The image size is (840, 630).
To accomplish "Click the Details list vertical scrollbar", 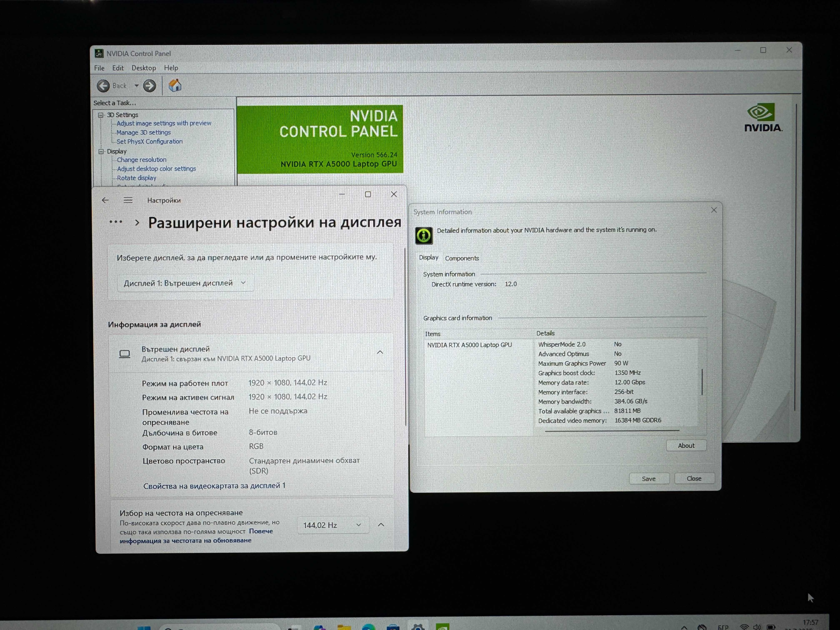I will click(x=702, y=382).
